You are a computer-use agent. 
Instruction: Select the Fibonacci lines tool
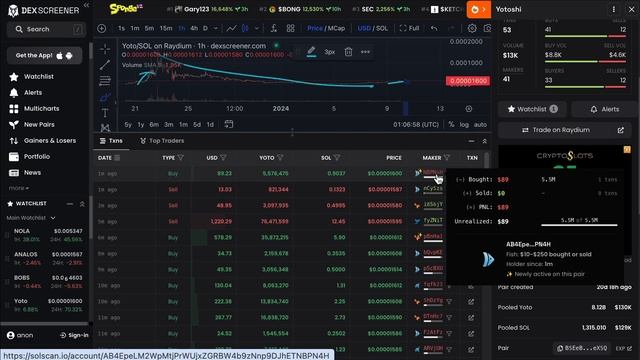point(105,81)
